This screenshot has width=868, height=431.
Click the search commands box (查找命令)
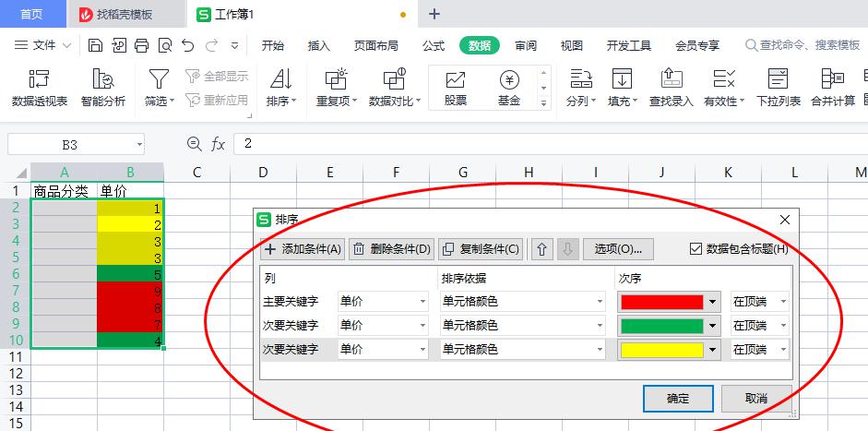[803, 45]
